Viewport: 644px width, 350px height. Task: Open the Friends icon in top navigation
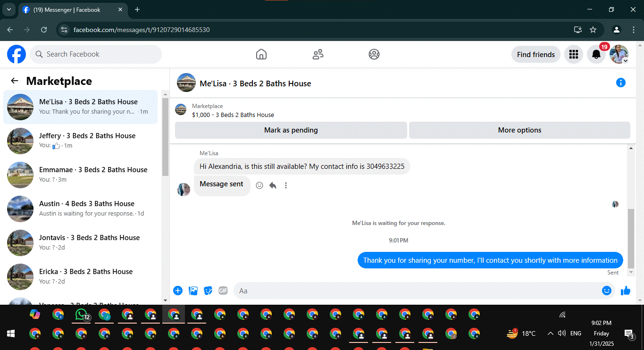coord(318,54)
